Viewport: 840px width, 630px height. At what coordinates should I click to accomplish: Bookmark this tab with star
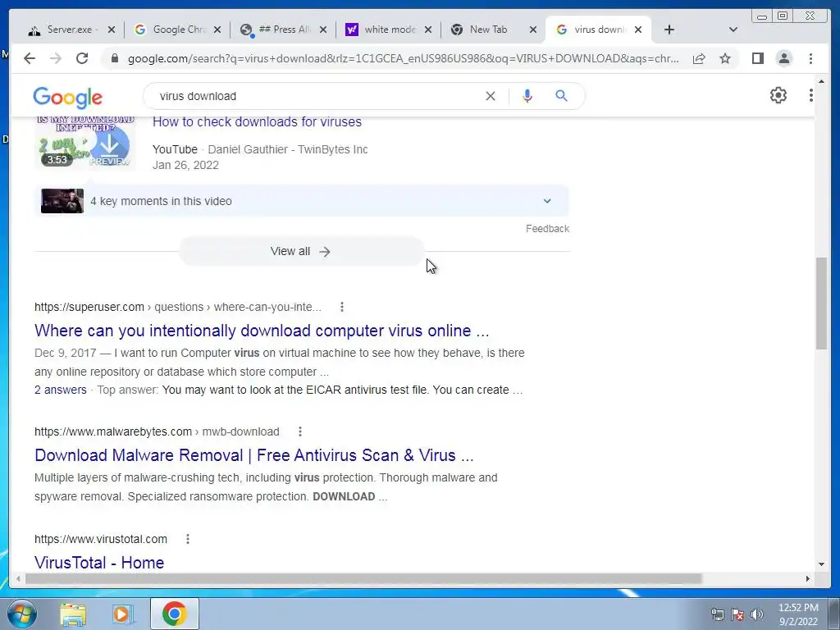pyautogui.click(x=725, y=58)
